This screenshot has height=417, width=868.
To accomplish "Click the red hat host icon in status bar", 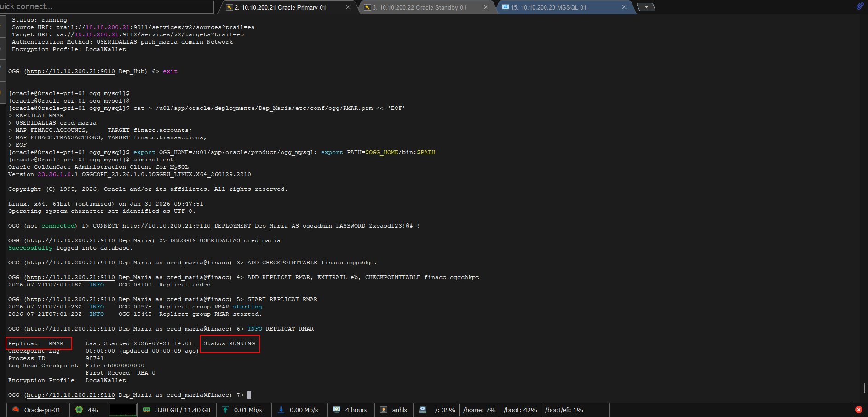I will (x=16, y=410).
